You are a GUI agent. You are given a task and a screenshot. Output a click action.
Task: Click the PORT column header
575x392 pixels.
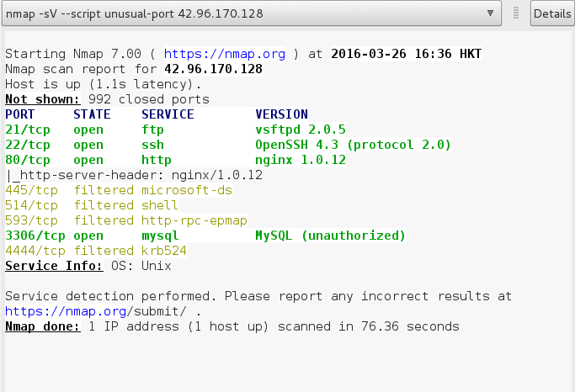click(x=20, y=114)
